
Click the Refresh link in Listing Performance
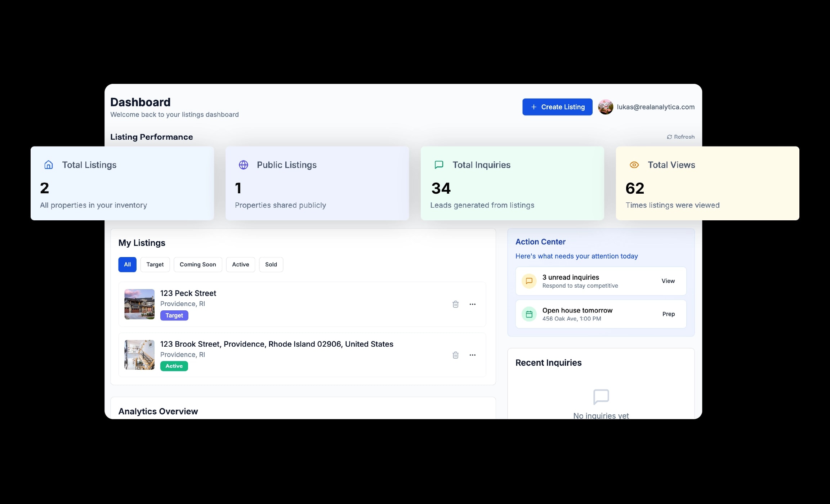pyautogui.click(x=680, y=137)
